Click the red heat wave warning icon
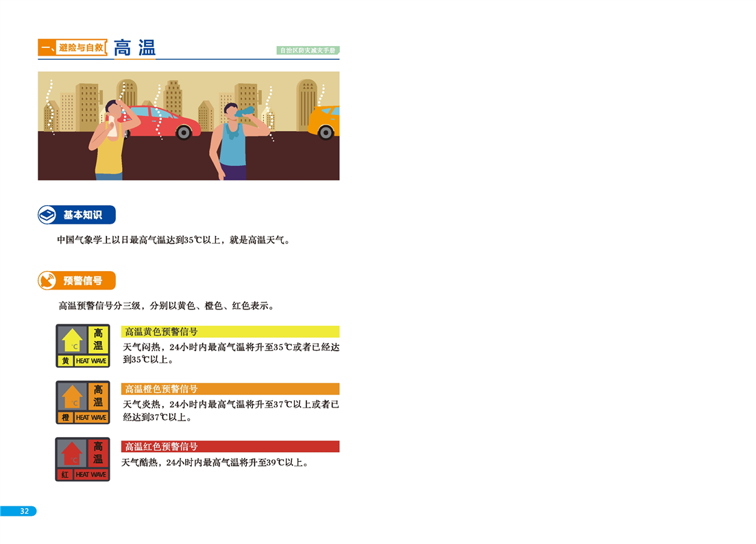 tap(83, 459)
